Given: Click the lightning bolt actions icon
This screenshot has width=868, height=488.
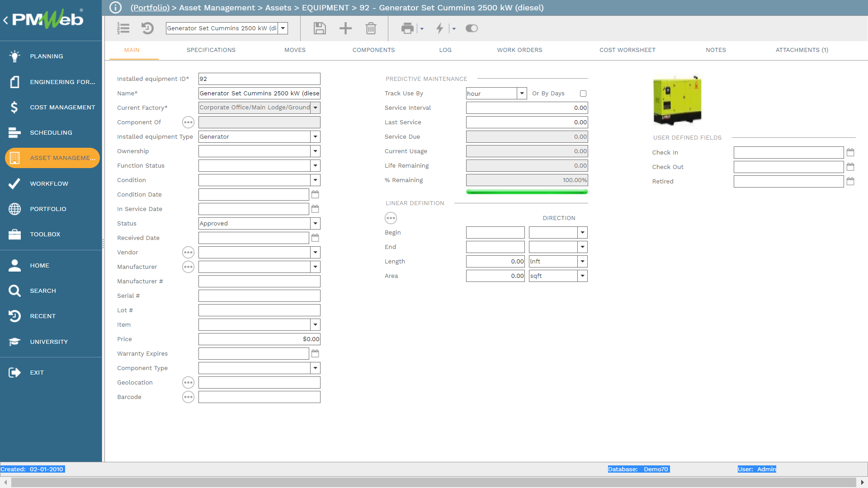Looking at the screenshot, I should point(439,28).
